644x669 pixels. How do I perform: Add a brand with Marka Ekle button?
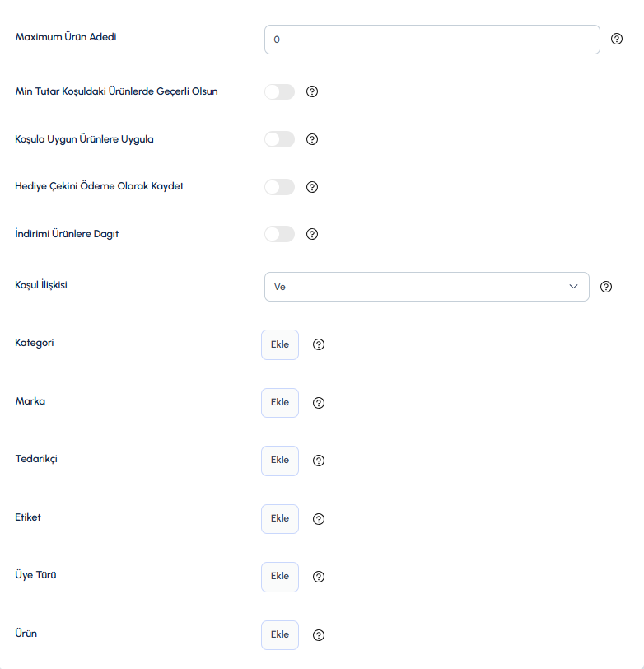click(x=280, y=403)
